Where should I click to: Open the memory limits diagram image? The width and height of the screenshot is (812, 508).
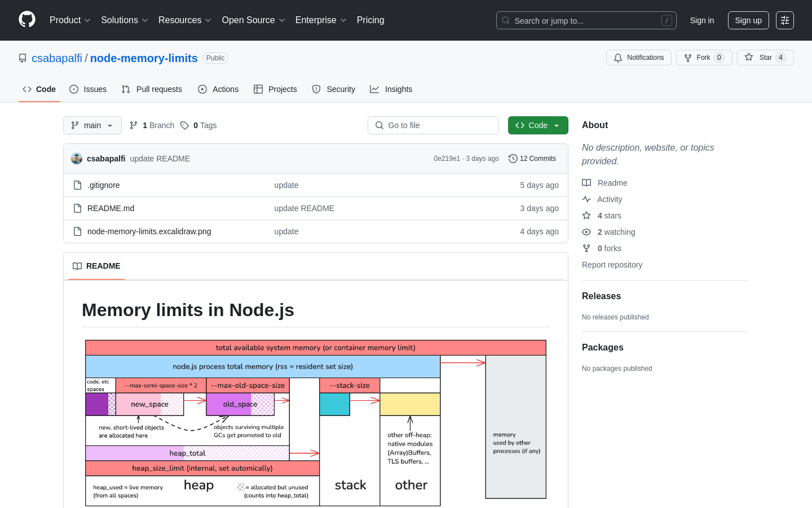point(316,423)
